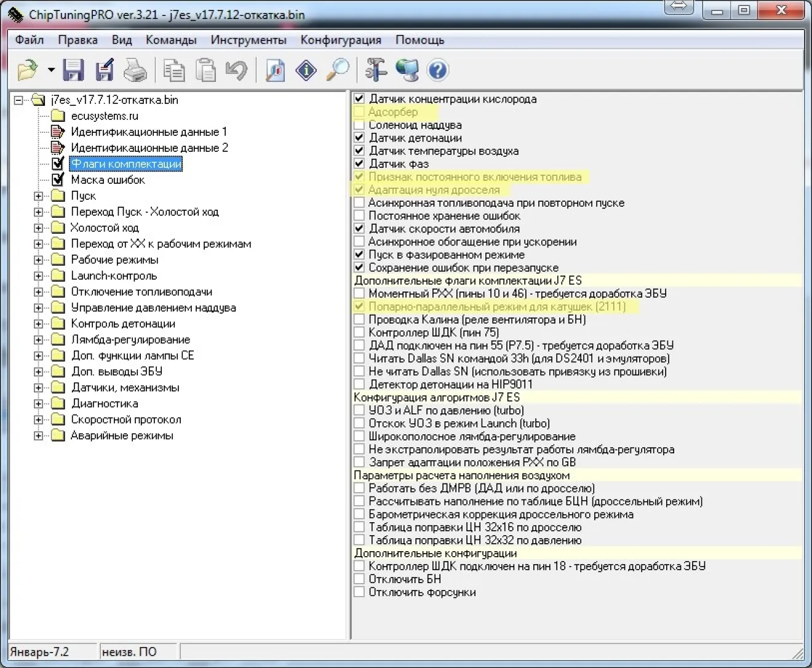Click the Copy toolbar icon
Image resolution: width=812 pixels, height=668 pixels.
coord(174,70)
